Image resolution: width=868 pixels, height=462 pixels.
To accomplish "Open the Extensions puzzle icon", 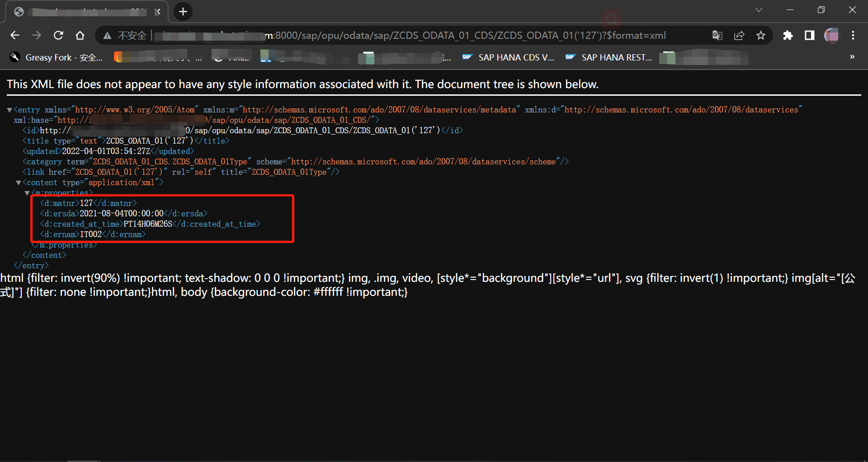I will 788,35.
